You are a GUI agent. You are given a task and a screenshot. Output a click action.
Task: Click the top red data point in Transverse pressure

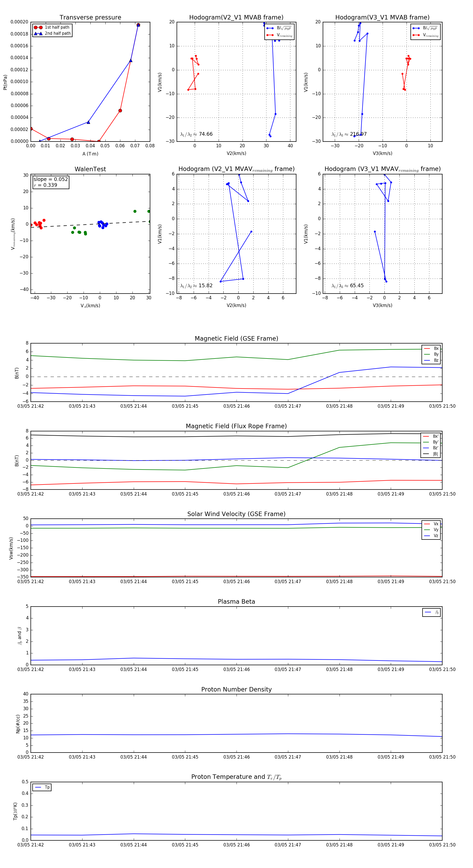(138, 25)
